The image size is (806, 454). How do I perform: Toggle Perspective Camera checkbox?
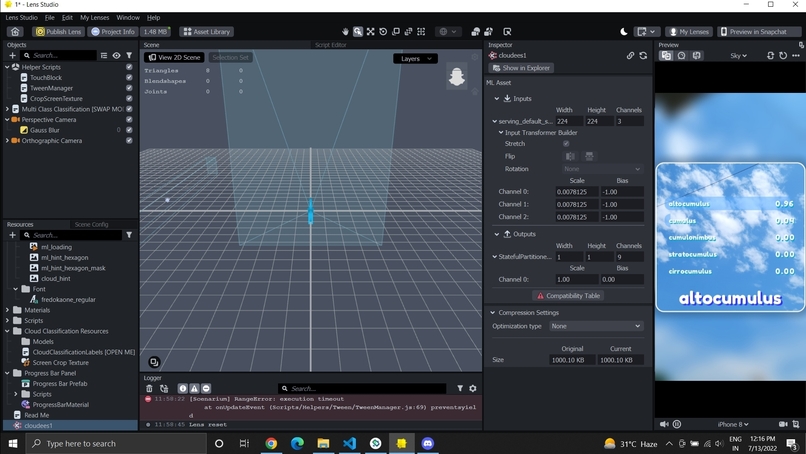pyautogui.click(x=129, y=119)
